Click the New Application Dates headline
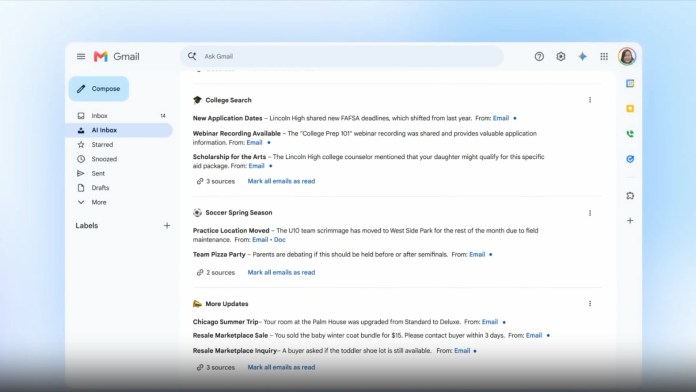696x392 pixels. [227, 118]
